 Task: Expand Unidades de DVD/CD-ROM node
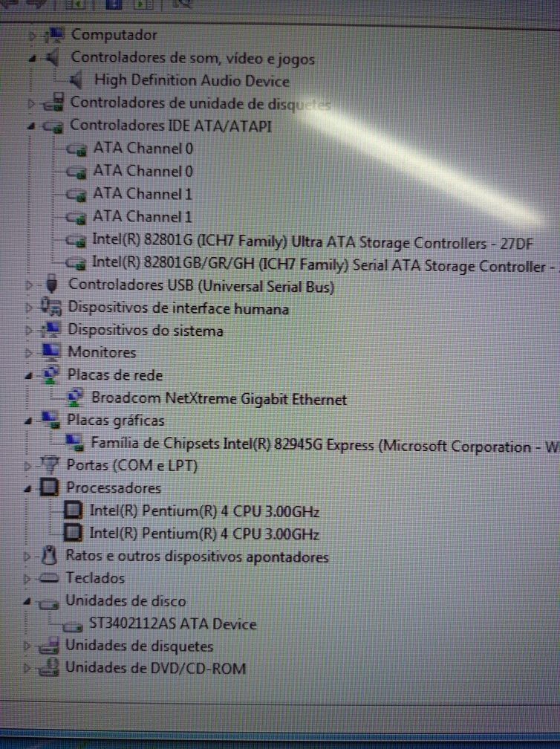point(27,668)
